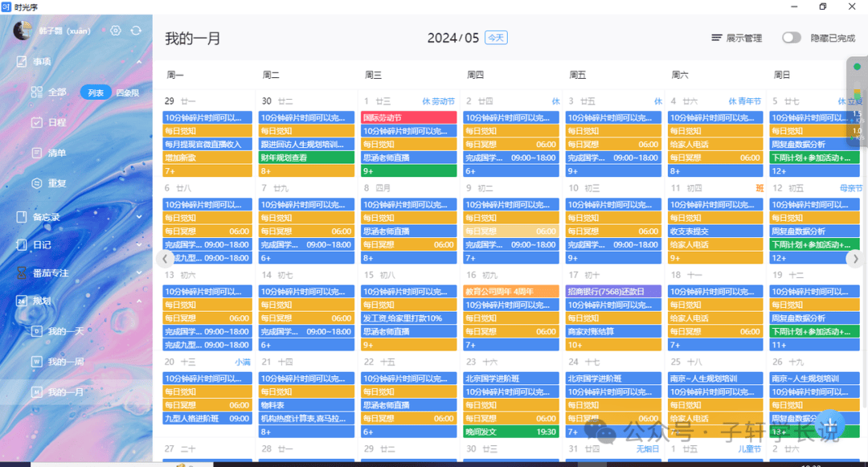Viewport: 868px width, 467px height.
Task: Open 南京~人生规划培训 event on May 25
Action: click(x=715, y=379)
